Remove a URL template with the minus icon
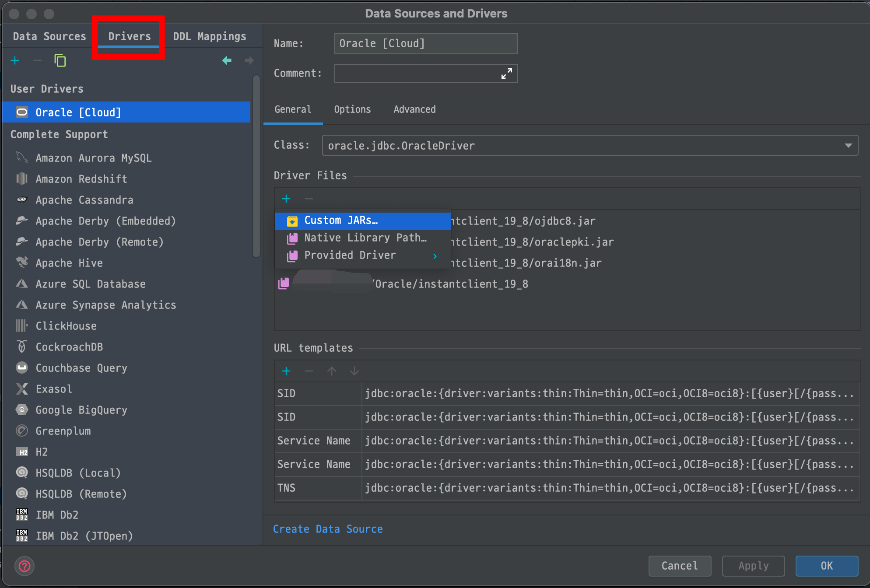 pos(309,371)
